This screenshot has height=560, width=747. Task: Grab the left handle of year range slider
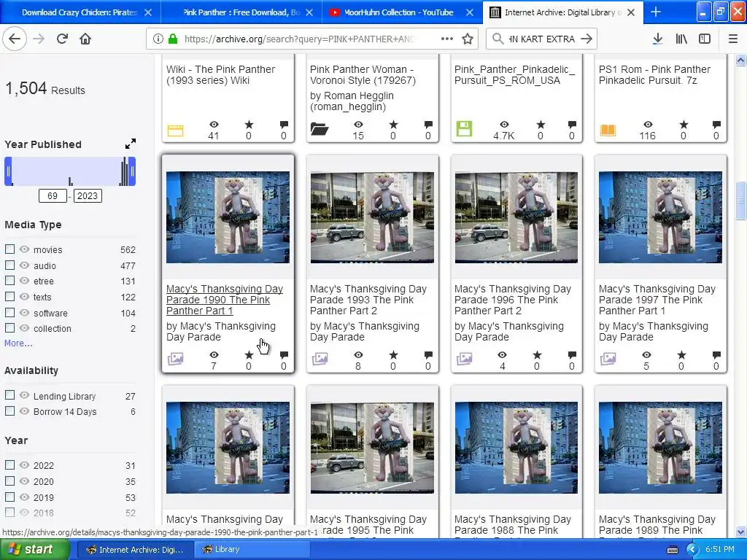8,171
